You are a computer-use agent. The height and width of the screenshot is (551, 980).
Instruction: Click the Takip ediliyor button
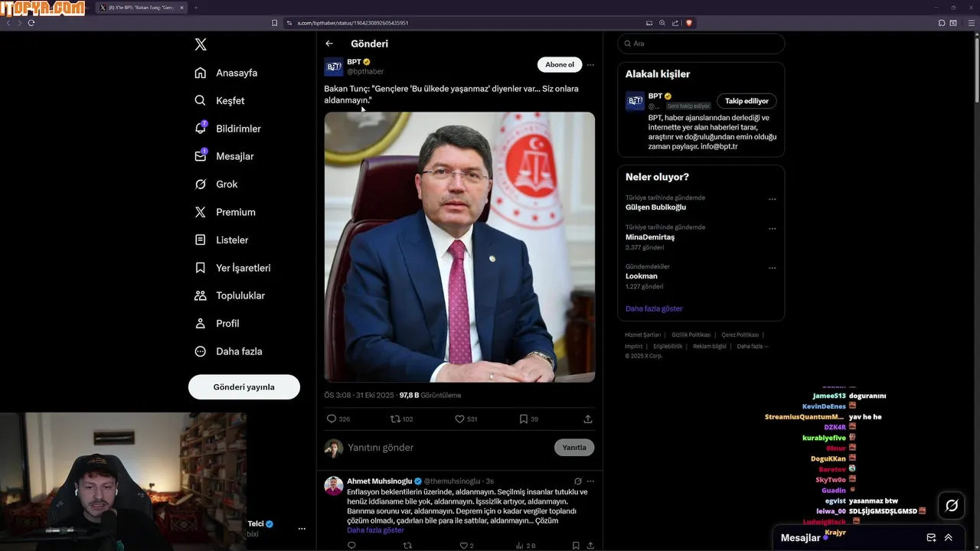[746, 101]
